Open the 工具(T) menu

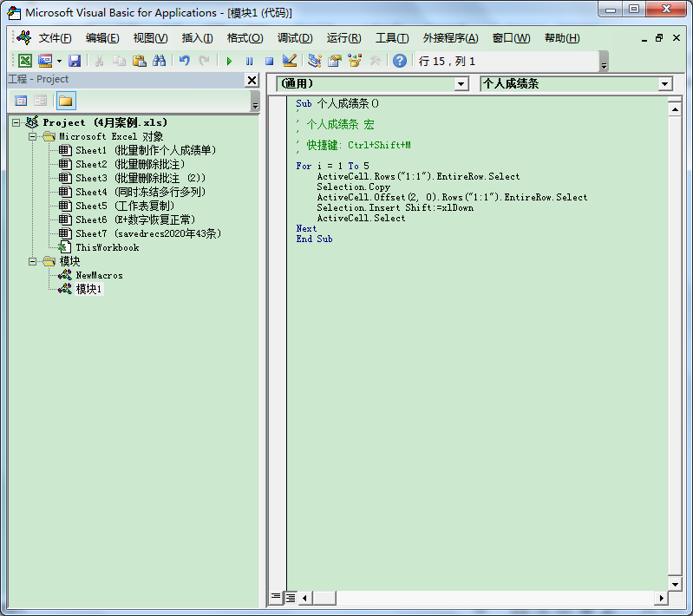coord(392,38)
